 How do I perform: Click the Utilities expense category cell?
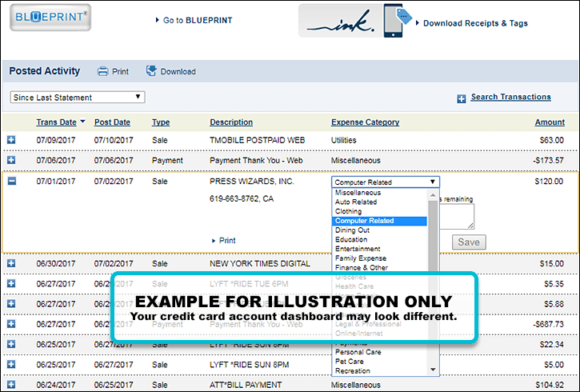coord(344,140)
